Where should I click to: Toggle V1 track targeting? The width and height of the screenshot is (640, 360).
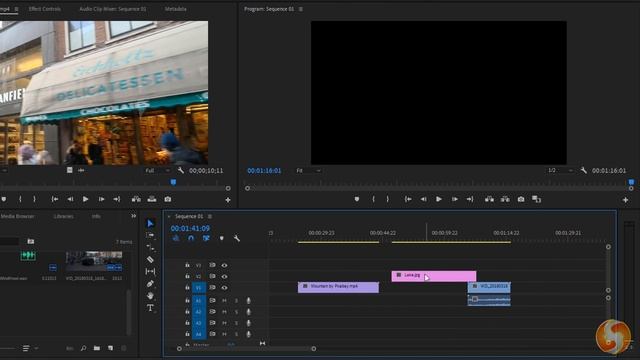pos(199,287)
